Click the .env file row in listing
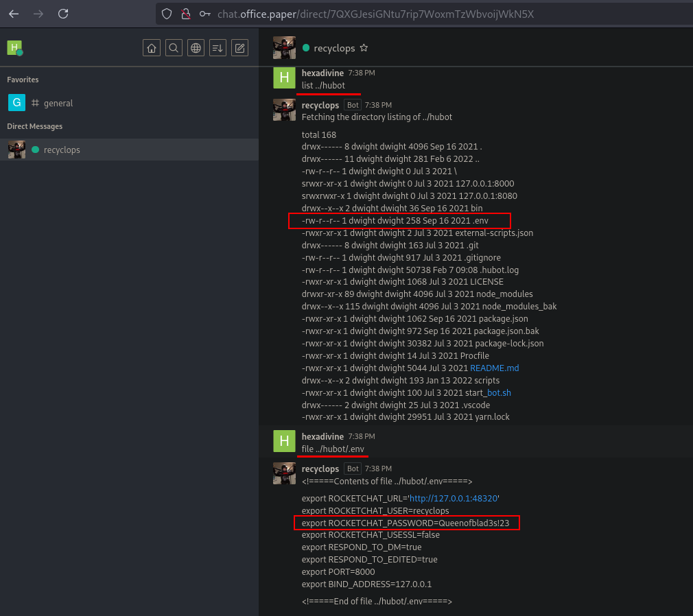 point(395,220)
